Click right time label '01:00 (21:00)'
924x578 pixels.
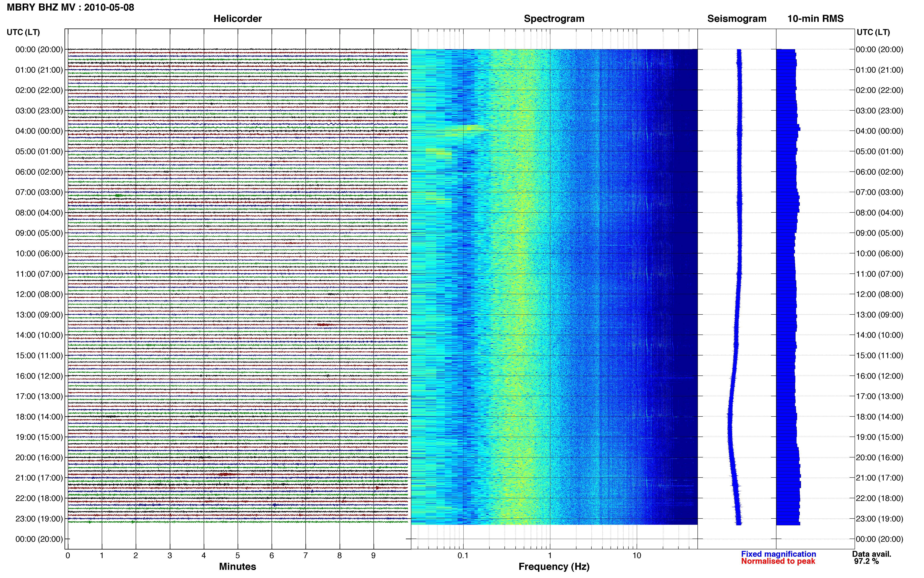click(x=879, y=70)
